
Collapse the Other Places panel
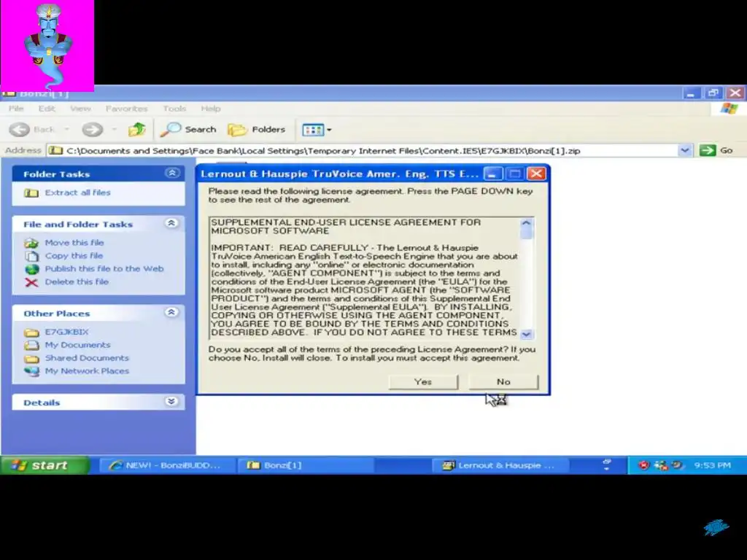pos(171,312)
